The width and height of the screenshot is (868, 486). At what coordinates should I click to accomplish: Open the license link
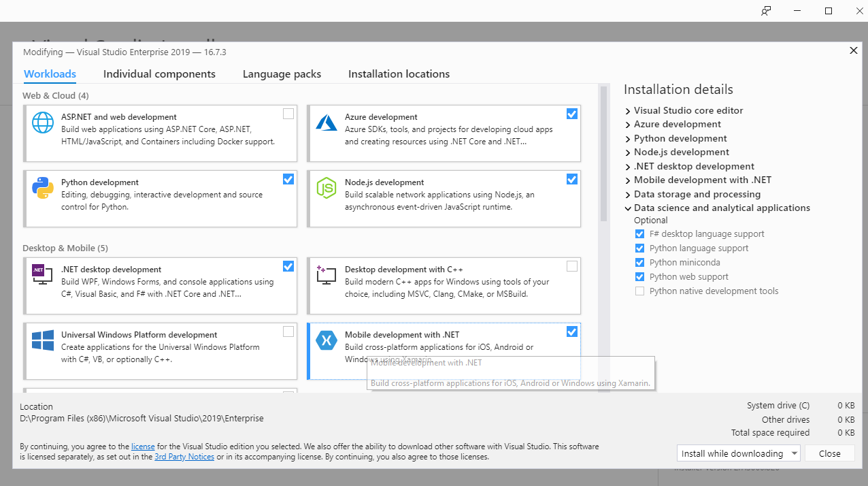pyautogui.click(x=143, y=447)
